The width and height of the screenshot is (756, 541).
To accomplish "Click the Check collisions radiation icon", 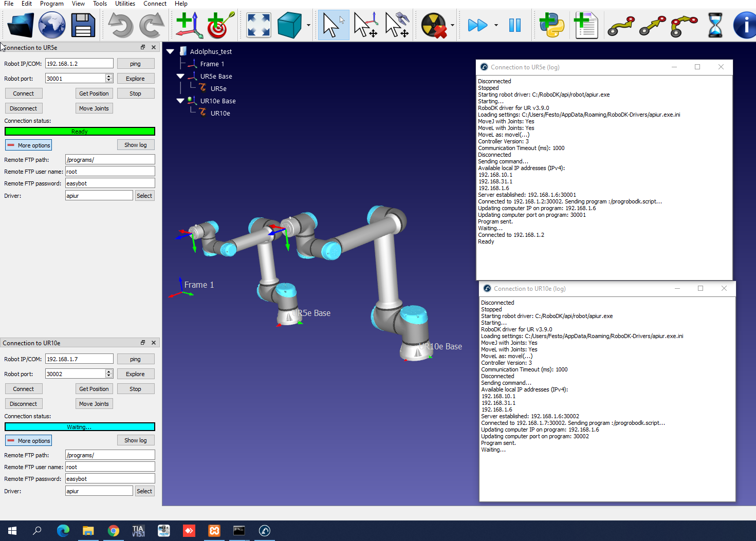I will coord(434,25).
